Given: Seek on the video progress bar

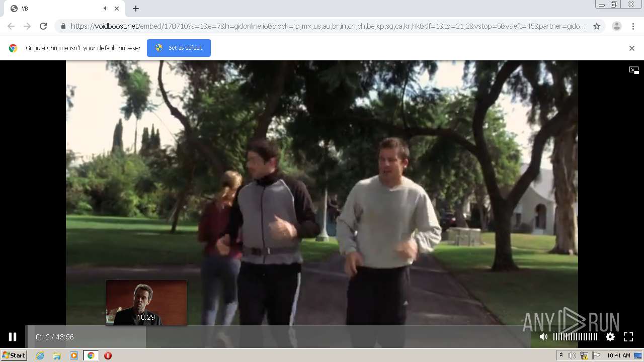Looking at the screenshot, I should coord(278,337).
